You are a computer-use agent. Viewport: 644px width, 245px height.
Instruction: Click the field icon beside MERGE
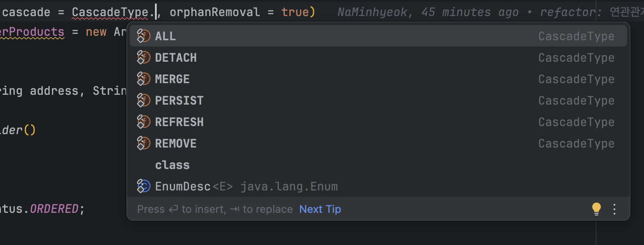pos(143,79)
